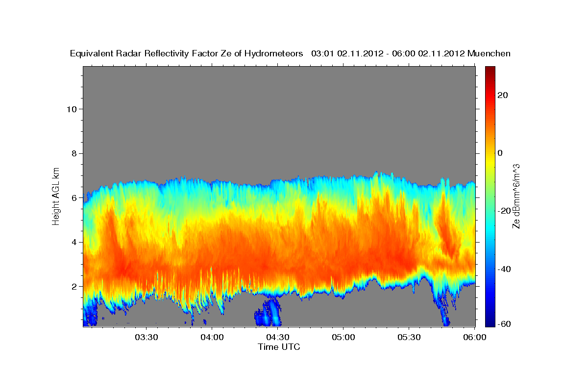Click the '06:00' time tick label
The height and width of the screenshot is (392, 588).
(x=474, y=337)
